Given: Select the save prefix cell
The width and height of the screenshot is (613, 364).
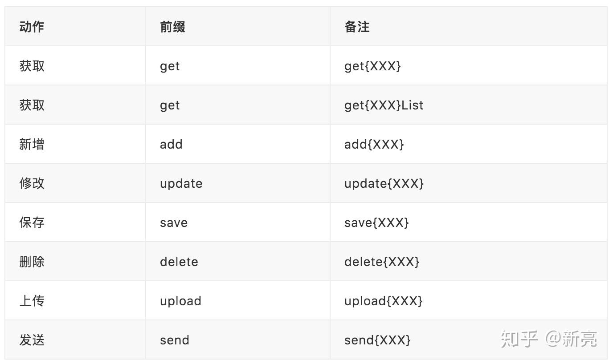Looking at the screenshot, I should [238, 222].
